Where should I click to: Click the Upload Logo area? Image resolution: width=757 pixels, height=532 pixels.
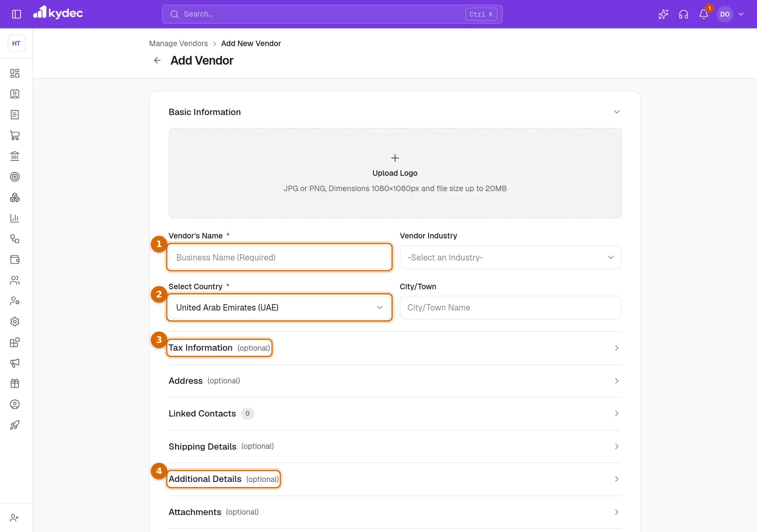point(395,173)
